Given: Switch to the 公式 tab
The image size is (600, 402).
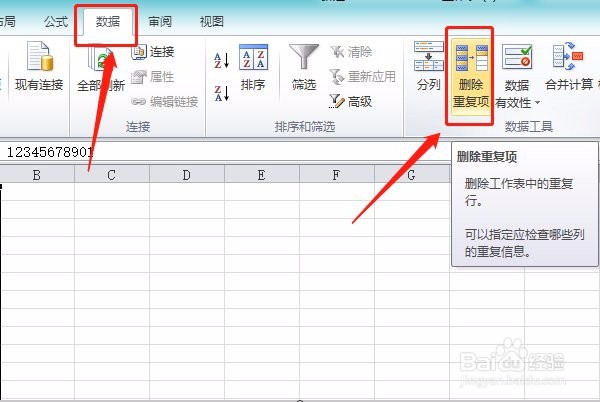Looking at the screenshot, I should [x=56, y=22].
